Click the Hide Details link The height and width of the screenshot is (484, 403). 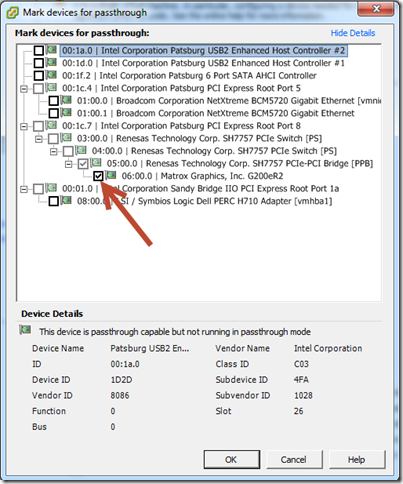click(353, 33)
